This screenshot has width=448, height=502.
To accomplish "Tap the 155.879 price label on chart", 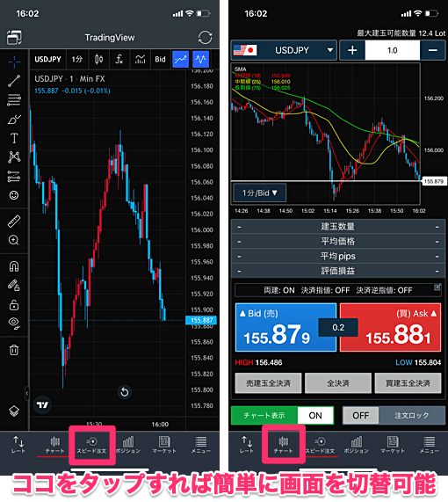I will (x=434, y=181).
